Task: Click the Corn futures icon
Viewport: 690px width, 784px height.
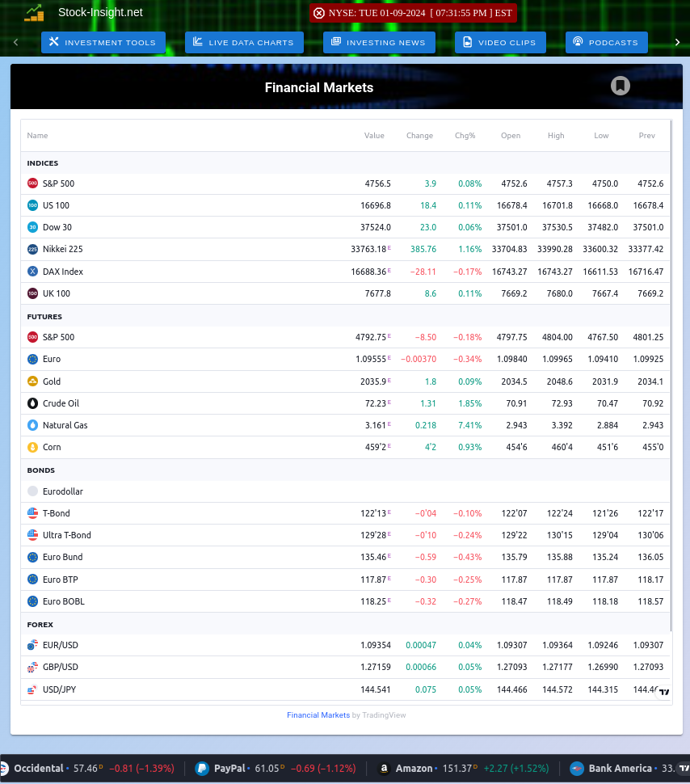Action: pos(32,447)
